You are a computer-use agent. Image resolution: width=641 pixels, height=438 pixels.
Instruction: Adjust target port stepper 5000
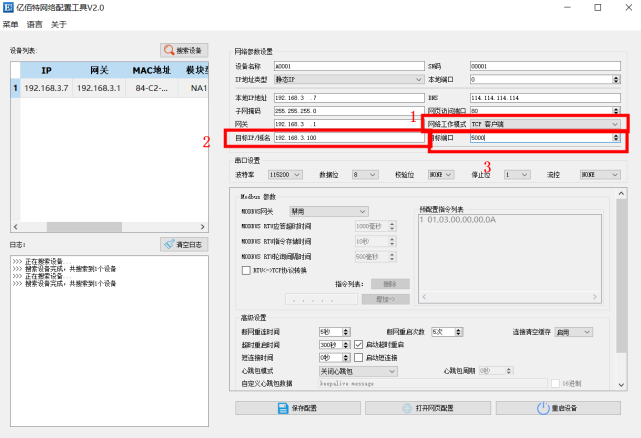[x=616, y=138]
